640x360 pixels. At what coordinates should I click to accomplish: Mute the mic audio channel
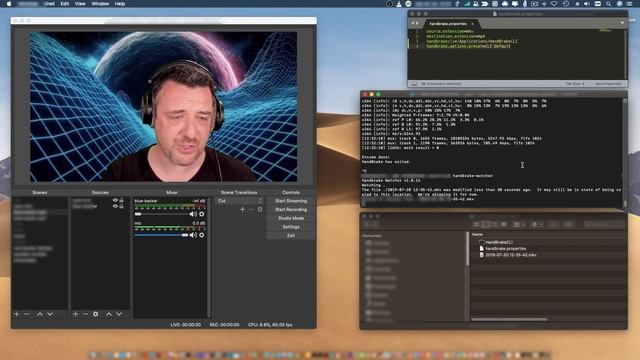pos(193,235)
